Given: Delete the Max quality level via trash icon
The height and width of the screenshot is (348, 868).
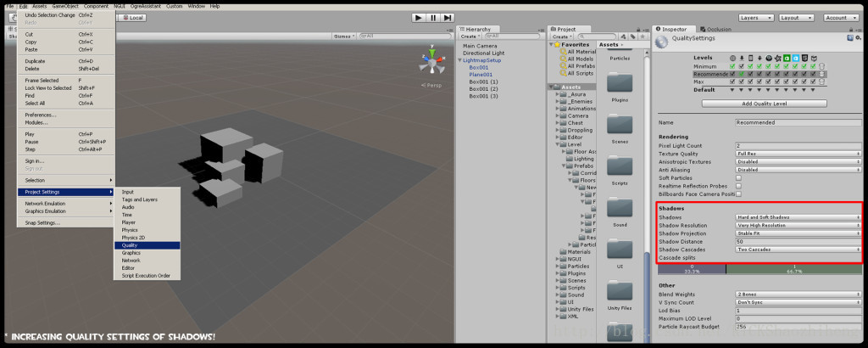Looking at the screenshot, I should coord(822,81).
